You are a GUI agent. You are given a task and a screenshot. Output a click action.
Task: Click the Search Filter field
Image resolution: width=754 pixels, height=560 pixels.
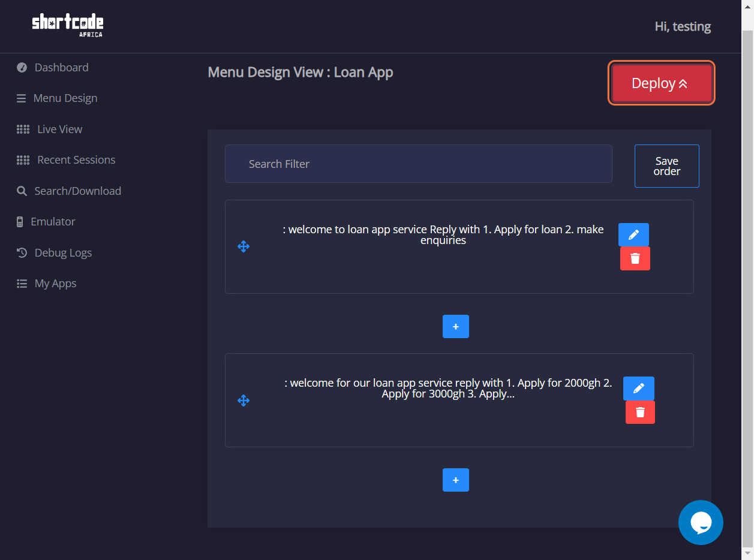pyautogui.click(x=418, y=164)
